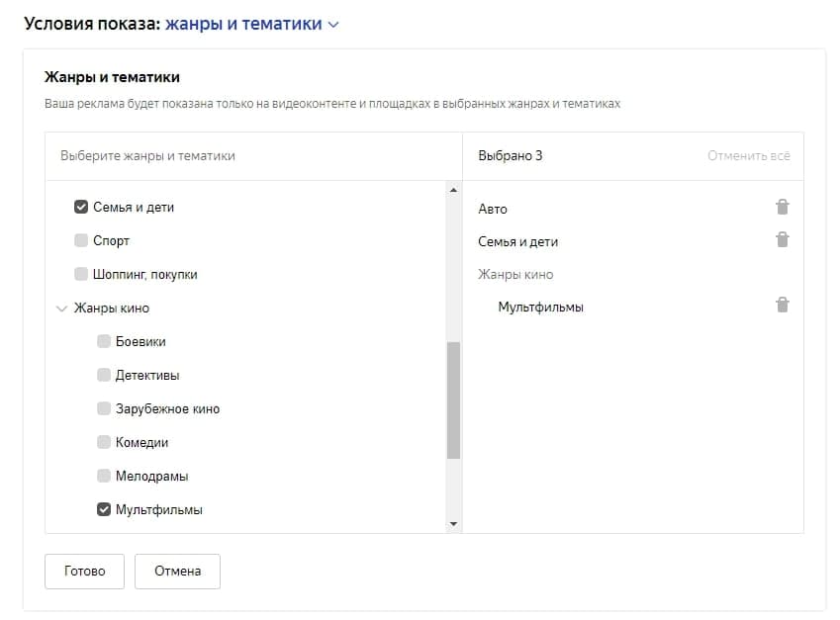Check the Комедии genre
The image size is (840, 620).
104,442
